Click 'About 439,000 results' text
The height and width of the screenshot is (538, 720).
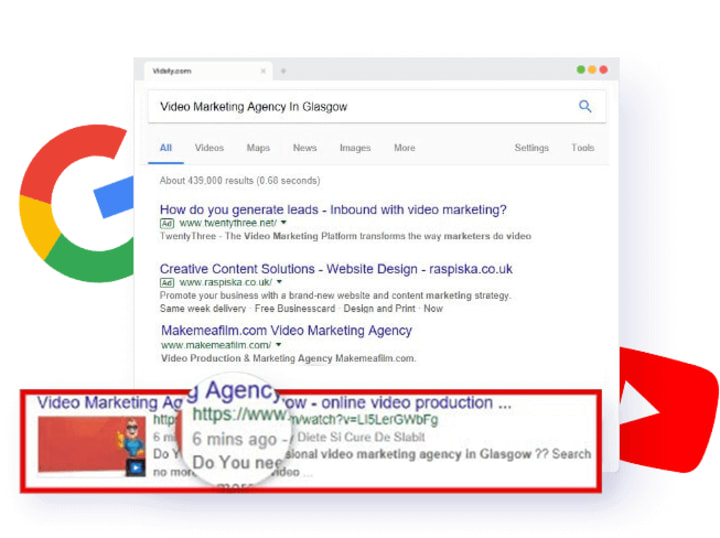240,181
